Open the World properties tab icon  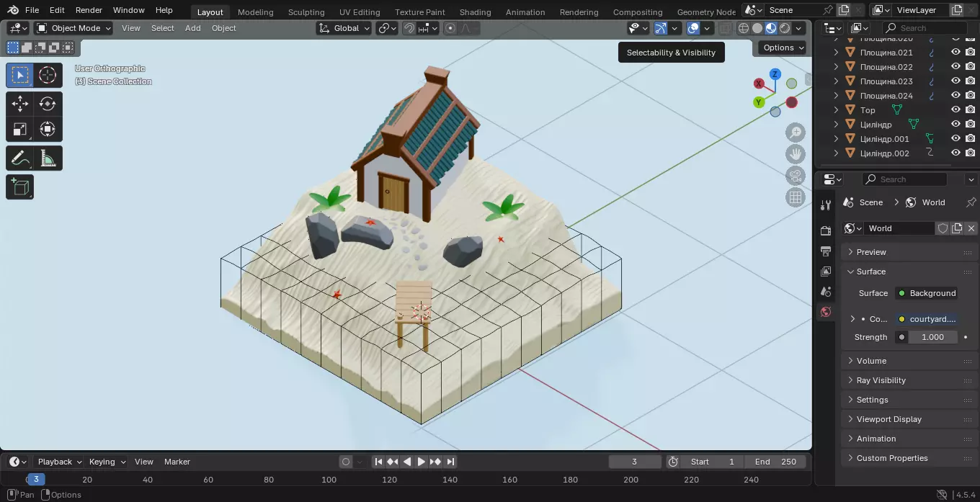coord(826,312)
